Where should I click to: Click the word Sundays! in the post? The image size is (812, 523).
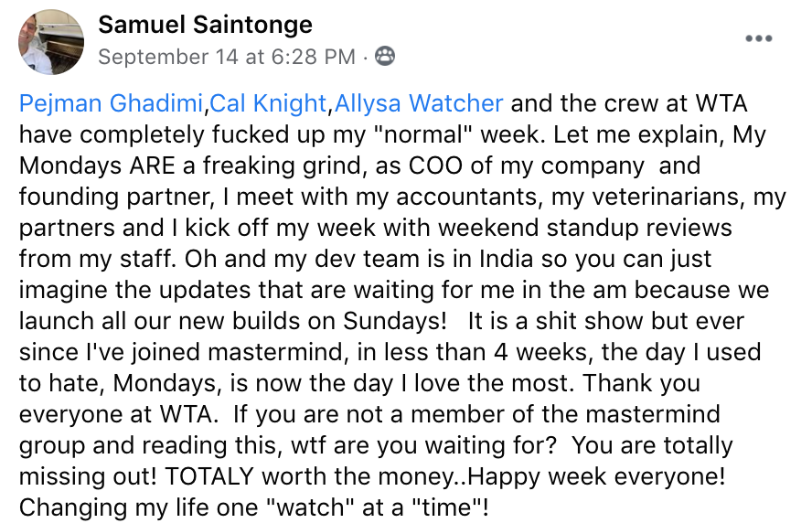click(395, 322)
